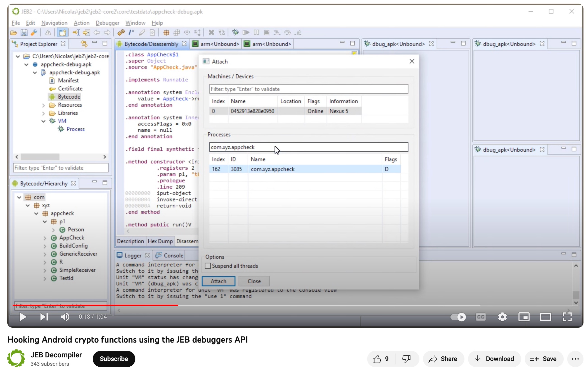588x370 pixels.
Task: Toggle fullscreen video
Action: click(567, 317)
